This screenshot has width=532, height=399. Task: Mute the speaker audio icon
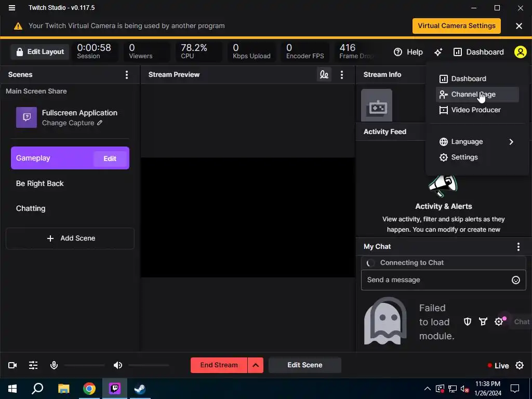pos(118,365)
